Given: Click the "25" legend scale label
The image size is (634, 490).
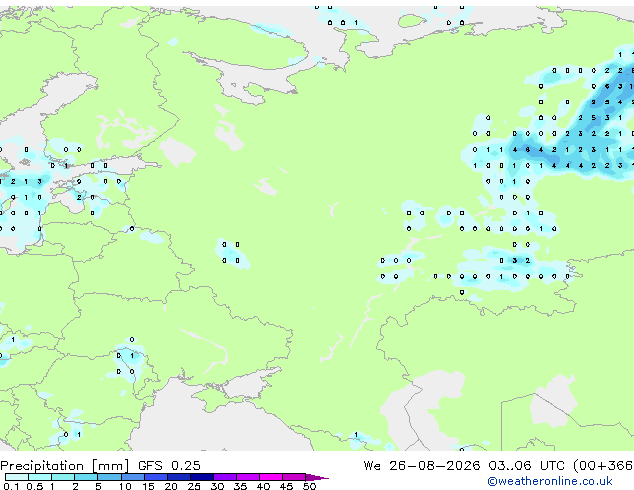Looking at the screenshot, I should click(194, 486).
